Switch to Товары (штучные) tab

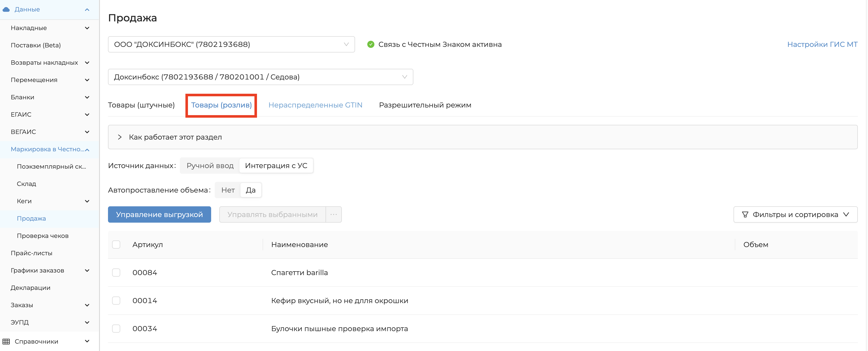click(x=141, y=105)
